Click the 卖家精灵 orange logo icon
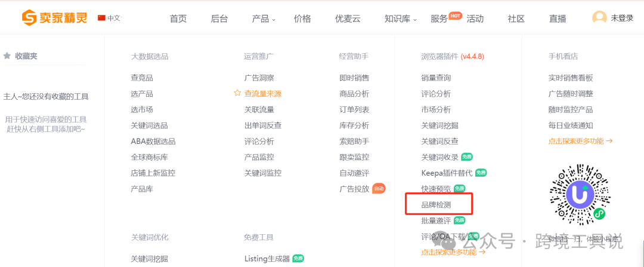This screenshot has width=644, height=267. click(x=29, y=18)
